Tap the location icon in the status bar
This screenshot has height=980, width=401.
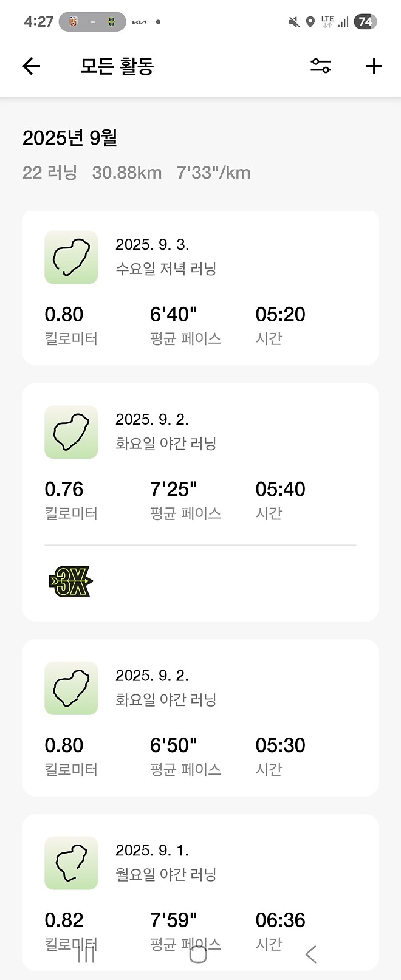coord(311,21)
